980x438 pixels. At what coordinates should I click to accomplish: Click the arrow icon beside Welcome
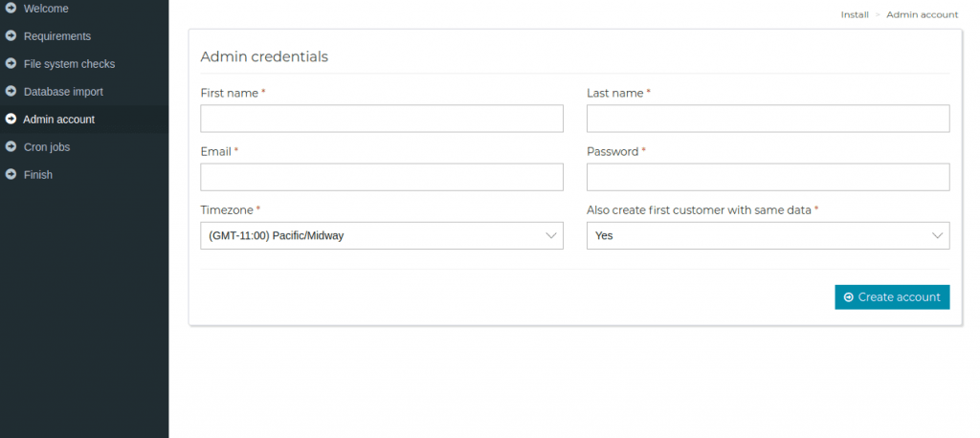(11, 9)
